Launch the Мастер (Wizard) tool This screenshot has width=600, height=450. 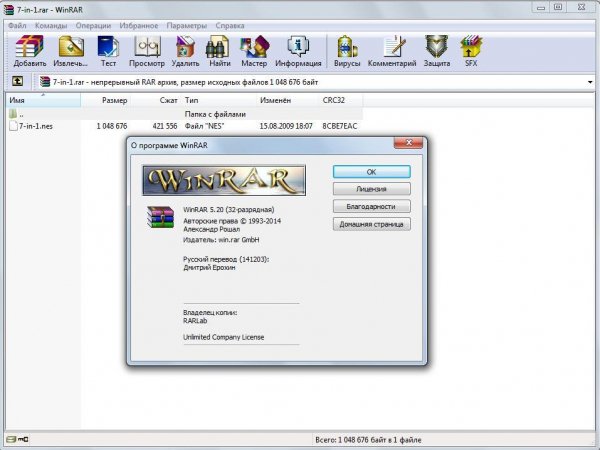pos(254,51)
